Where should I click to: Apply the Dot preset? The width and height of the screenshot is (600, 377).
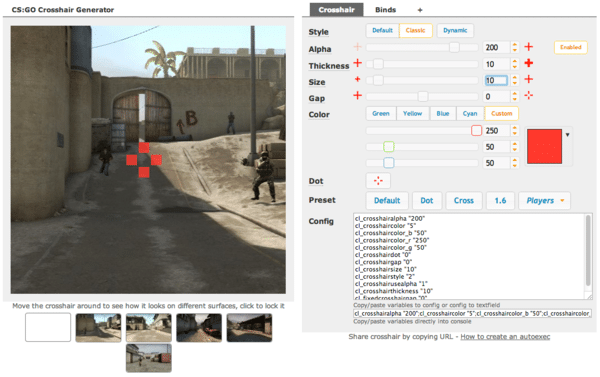pos(427,201)
